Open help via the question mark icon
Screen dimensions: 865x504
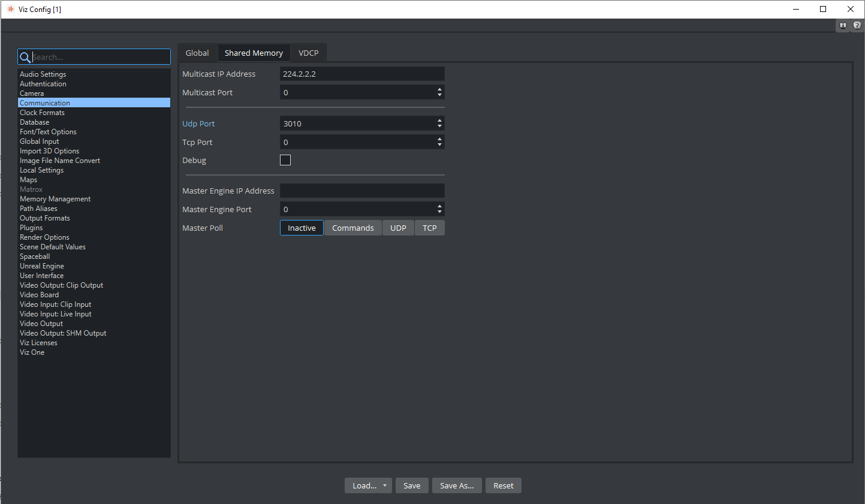(857, 25)
